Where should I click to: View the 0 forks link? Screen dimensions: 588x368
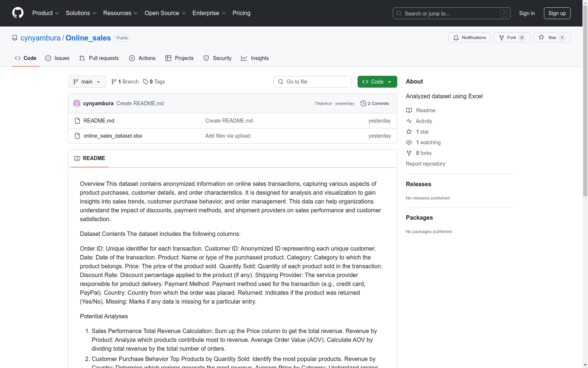419,153
